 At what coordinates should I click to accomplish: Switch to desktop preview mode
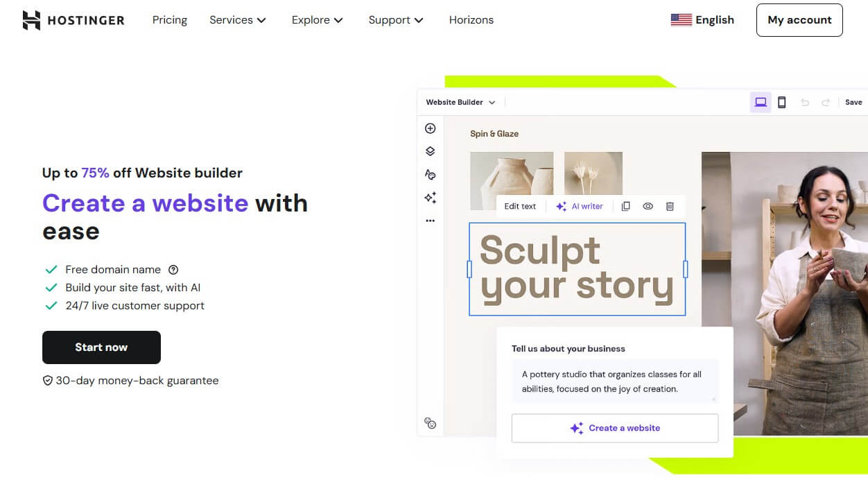coord(761,102)
